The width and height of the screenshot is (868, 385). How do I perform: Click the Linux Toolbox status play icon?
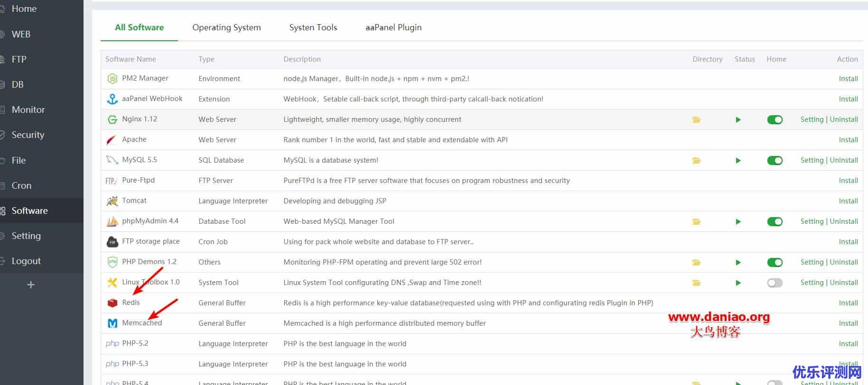(738, 283)
